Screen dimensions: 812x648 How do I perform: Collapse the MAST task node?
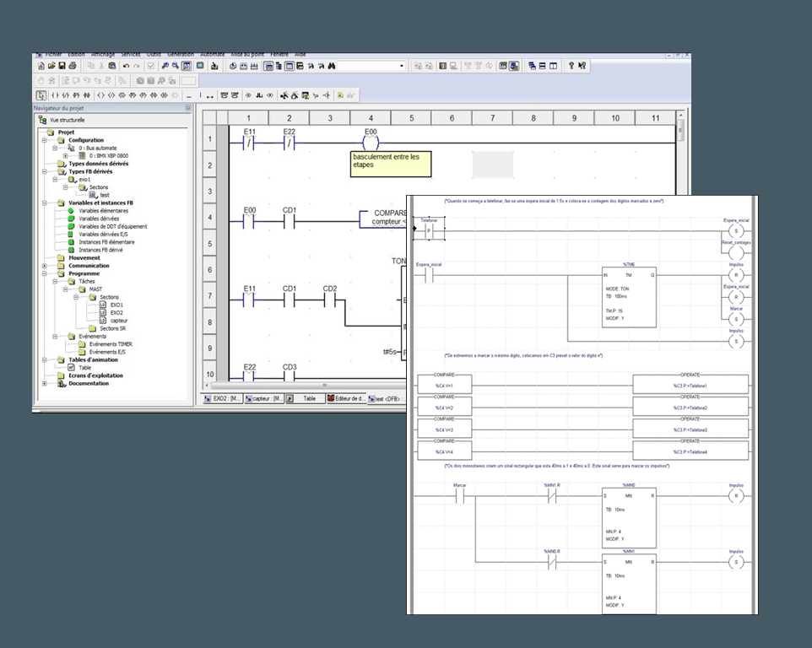pos(65,289)
